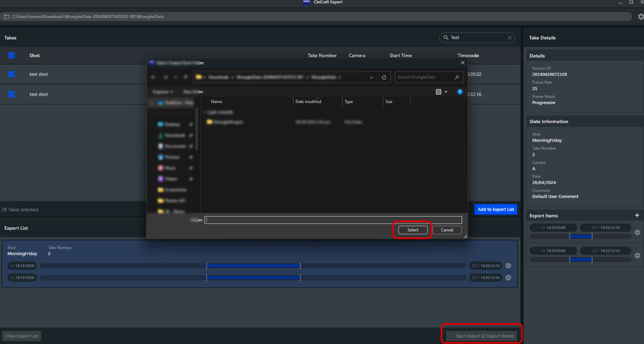
Task: Remove the first range in MorningFriday export list
Action: pos(508,266)
